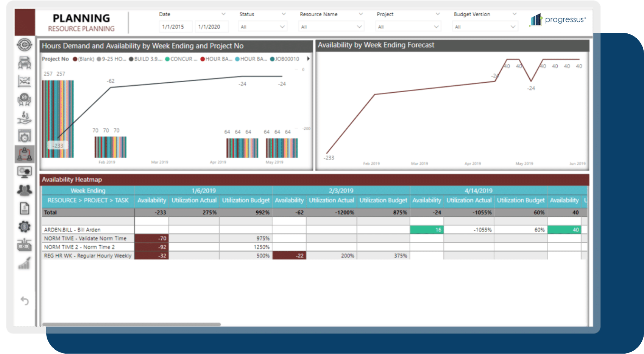Viewport: 644px width, 354px height.
Task: Open the people group sidebar icon
Action: pos(24,190)
